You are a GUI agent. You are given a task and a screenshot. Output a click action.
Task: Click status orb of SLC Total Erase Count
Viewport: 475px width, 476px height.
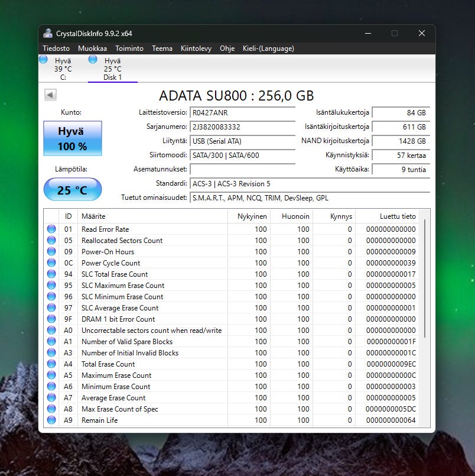click(51, 274)
